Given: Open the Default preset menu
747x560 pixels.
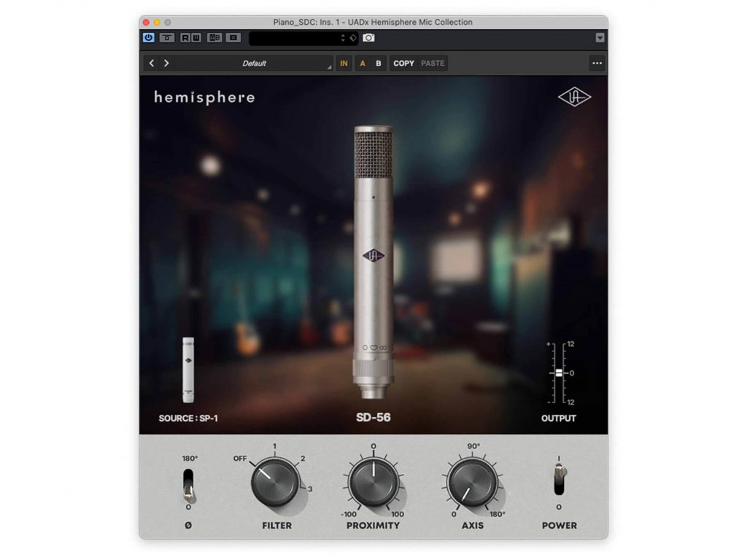Looking at the screenshot, I should pyautogui.click(x=254, y=63).
